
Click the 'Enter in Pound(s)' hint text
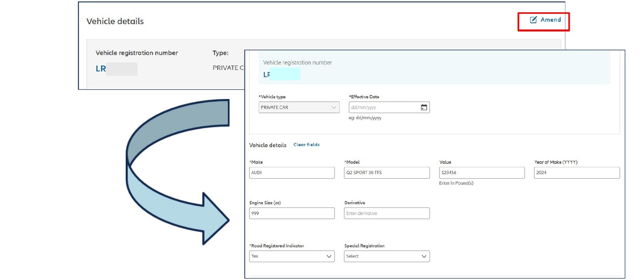(x=456, y=183)
